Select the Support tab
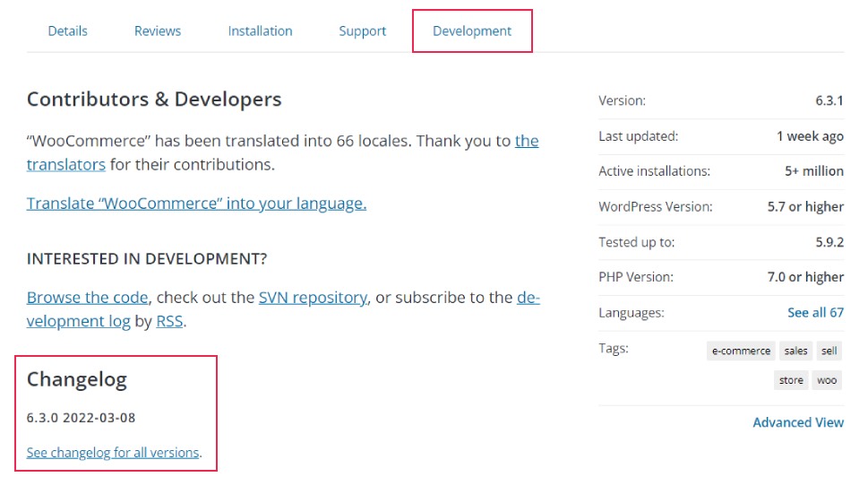Viewport: 868px width, 477px height. click(362, 31)
